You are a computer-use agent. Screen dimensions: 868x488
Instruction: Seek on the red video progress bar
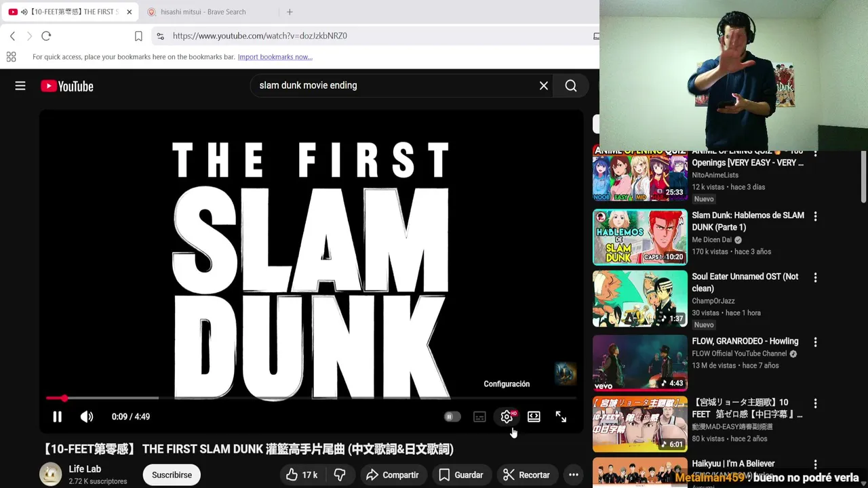point(312,398)
